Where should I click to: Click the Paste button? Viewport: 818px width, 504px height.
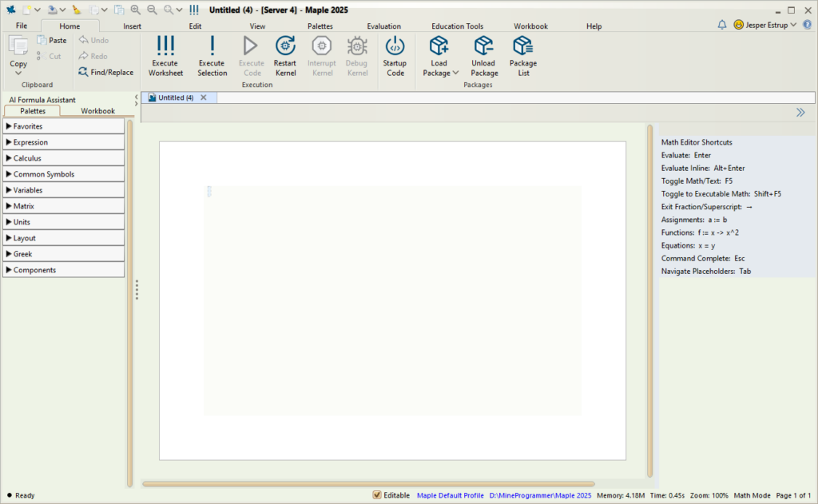point(52,40)
